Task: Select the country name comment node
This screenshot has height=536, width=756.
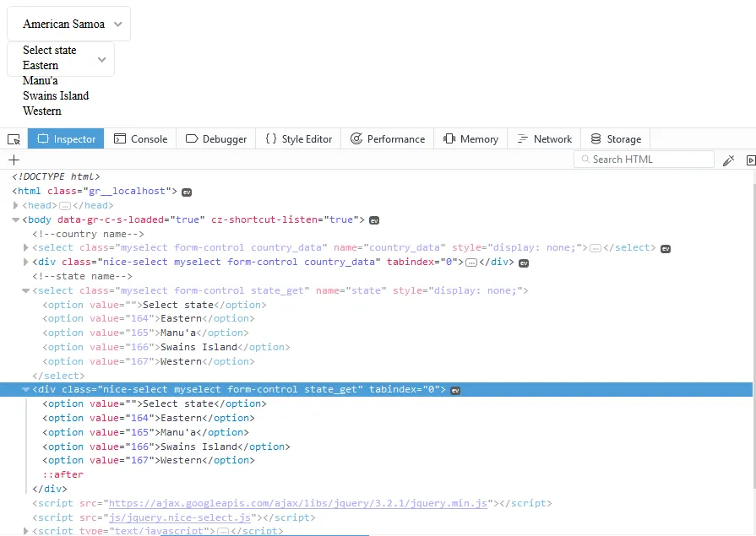Action: [88, 235]
